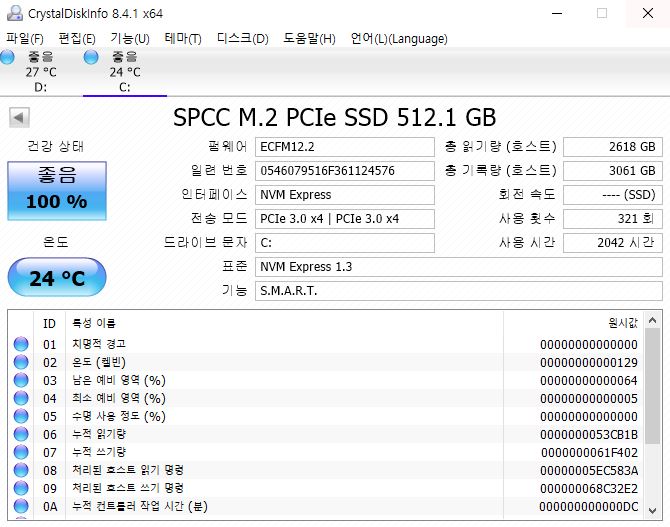Click raw value 000000068C32E2
The height and width of the screenshot is (527, 670).
point(589,488)
